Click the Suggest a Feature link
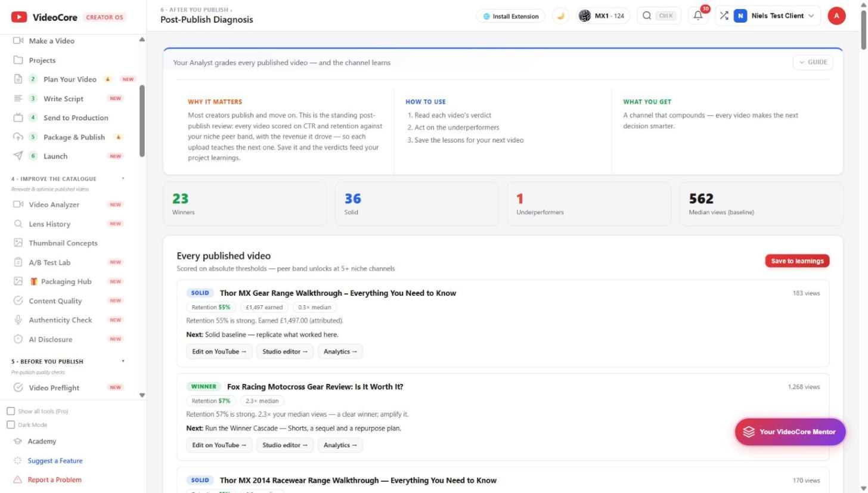 click(x=55, y=461)
